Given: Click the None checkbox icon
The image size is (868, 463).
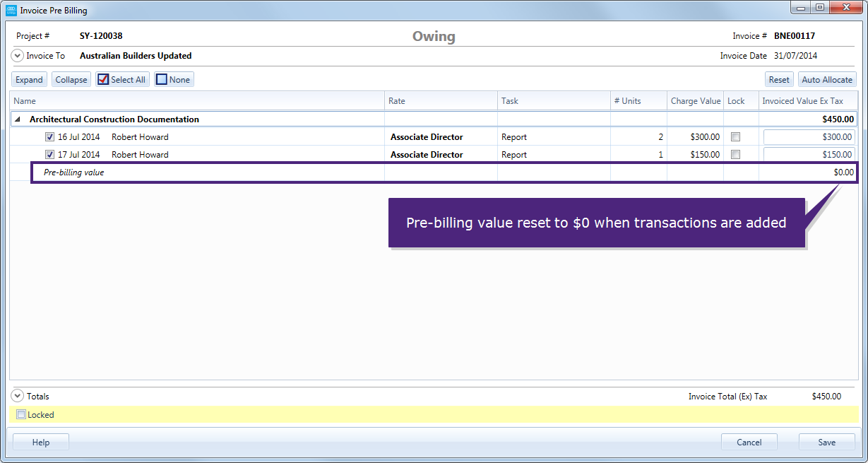Looking at the screenshot, I should point(161,79).
